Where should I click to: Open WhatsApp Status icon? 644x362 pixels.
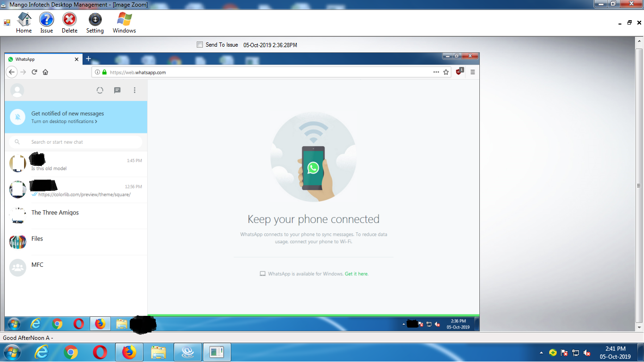point(100,90)
